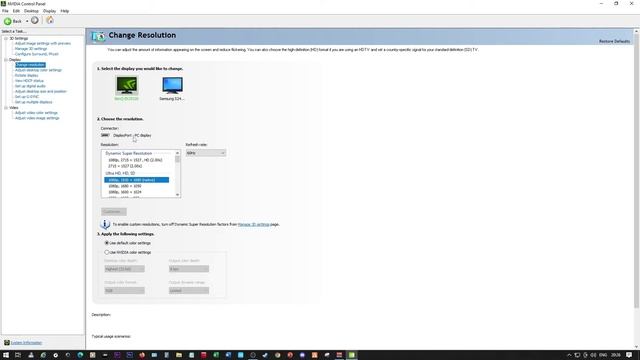Collapse the Display tree node
640x360 pixels.
click(x=6, y=60)
